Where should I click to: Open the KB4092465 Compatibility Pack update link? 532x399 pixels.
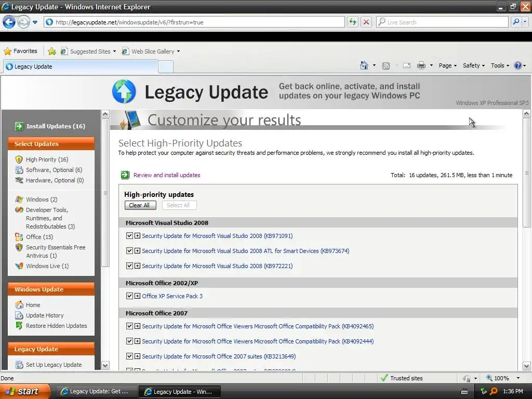pyautogui.click(x=258, y=326)
